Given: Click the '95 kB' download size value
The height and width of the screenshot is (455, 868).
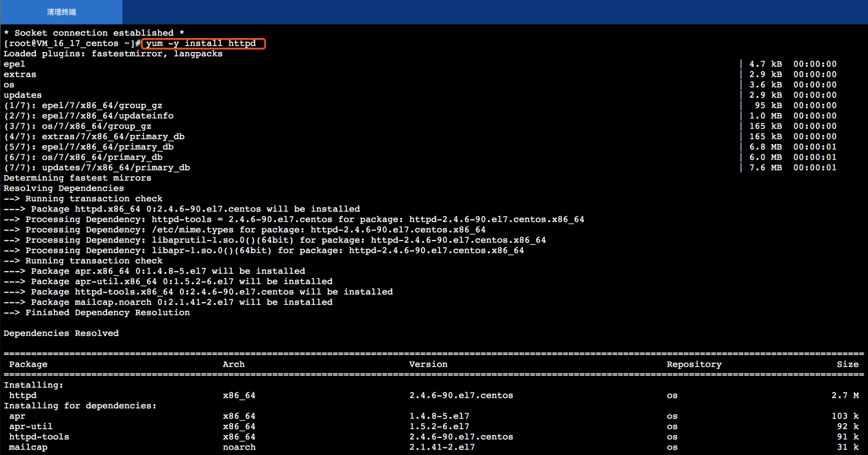Looking at the screenshot, I should tap(768, 106).
